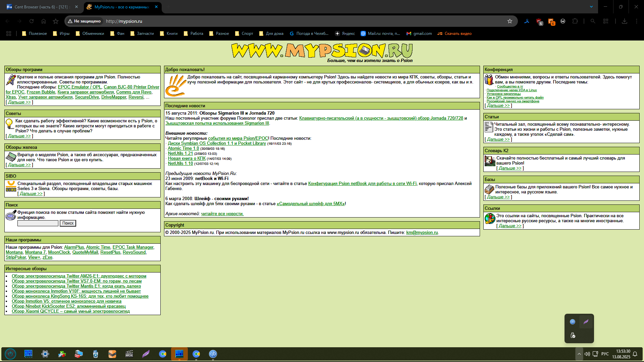644x362 pixels.
Task: Open the Игры bookmarks folder
Action: (x=61, y=34)
